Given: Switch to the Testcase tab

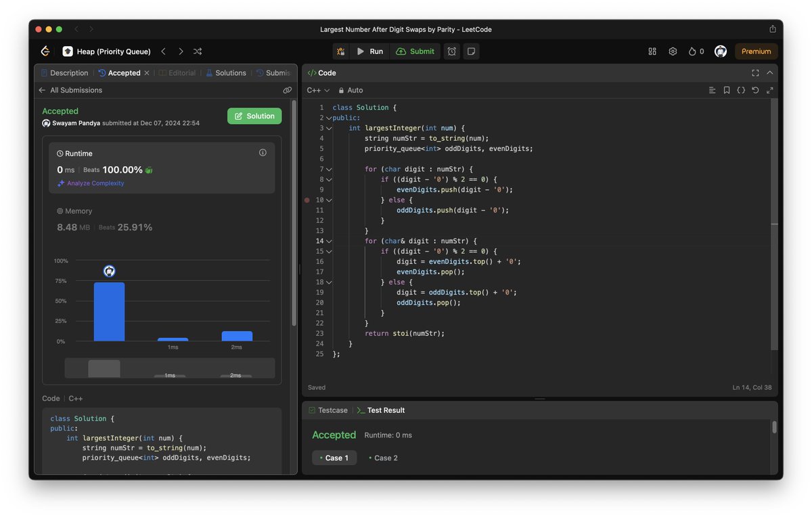Looking at the screenshot, I should pyautogui.click(x=328, y=410).
